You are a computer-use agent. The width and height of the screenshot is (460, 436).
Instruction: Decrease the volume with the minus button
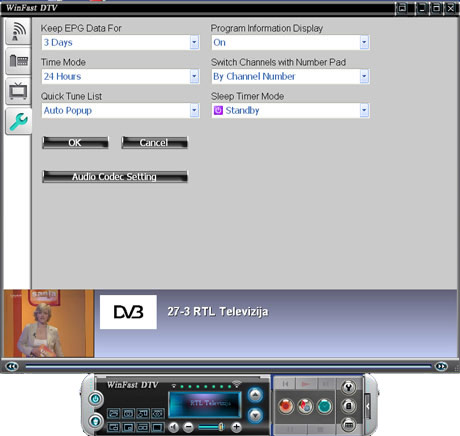coord(188,427)
